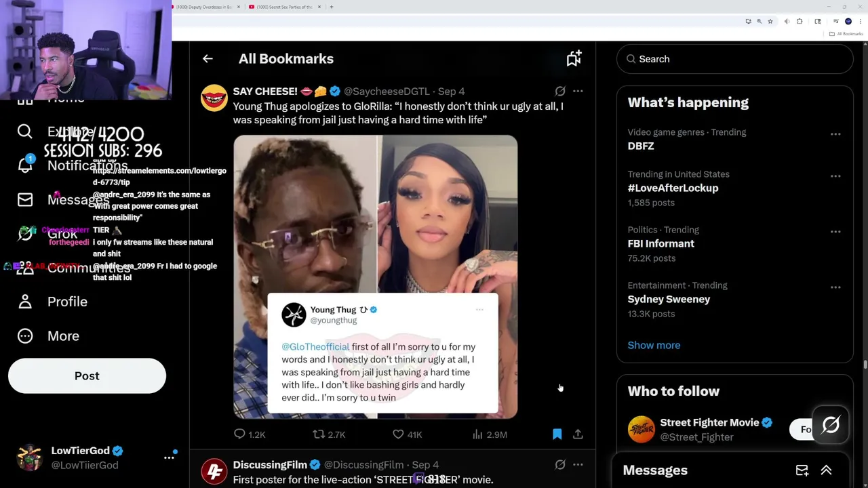Image resolution: width=868 pixels, height=488 pixels.
Task: Click the Post button
Action: click(x=87, y=376)
